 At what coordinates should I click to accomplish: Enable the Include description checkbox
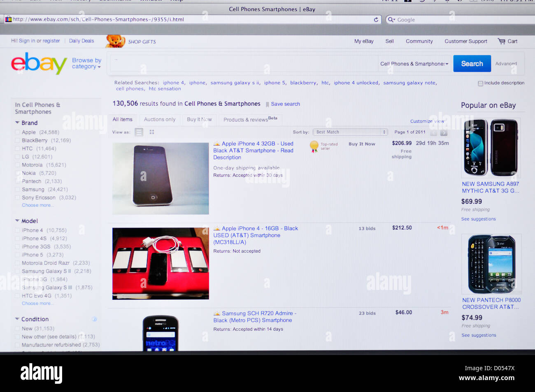tap(480, 84)
